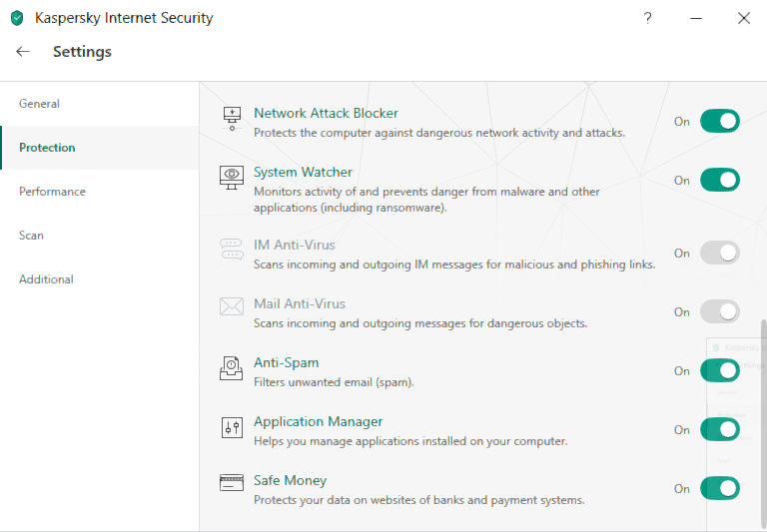The image size is (767, 532).
Task: Switch off the Safe Money toggle
Action: (719, 488)
